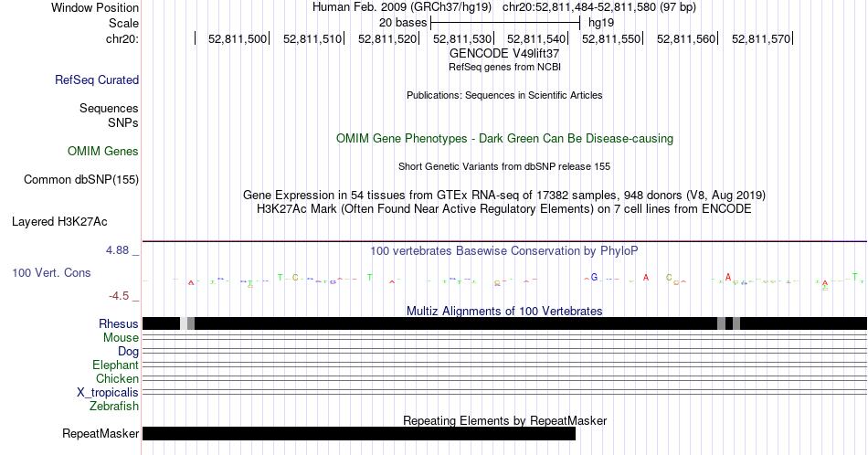Image resolution: width=868 pixels, height=455 pixels.
Task: Click the 52,811,510 ruler position
Action: (312, 38)
